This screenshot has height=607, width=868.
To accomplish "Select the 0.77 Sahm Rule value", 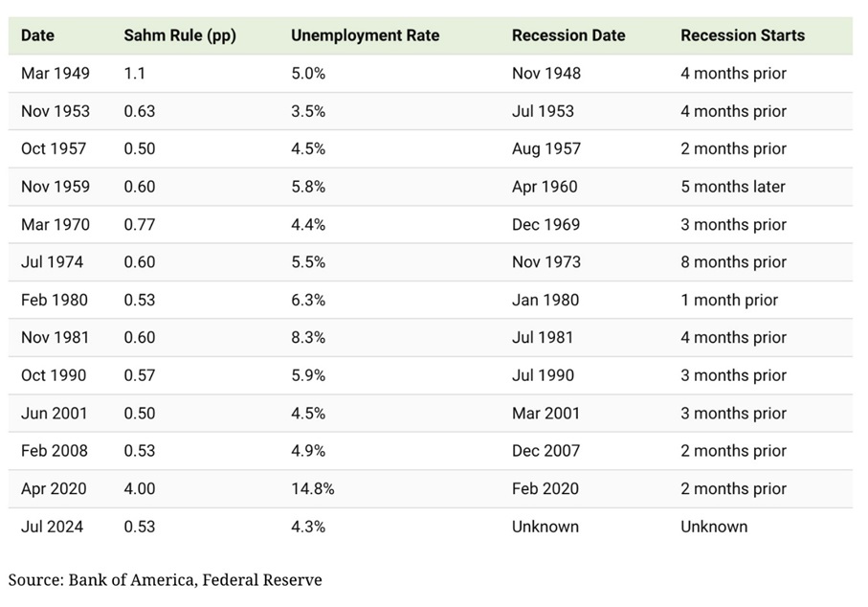I will 140,225.
